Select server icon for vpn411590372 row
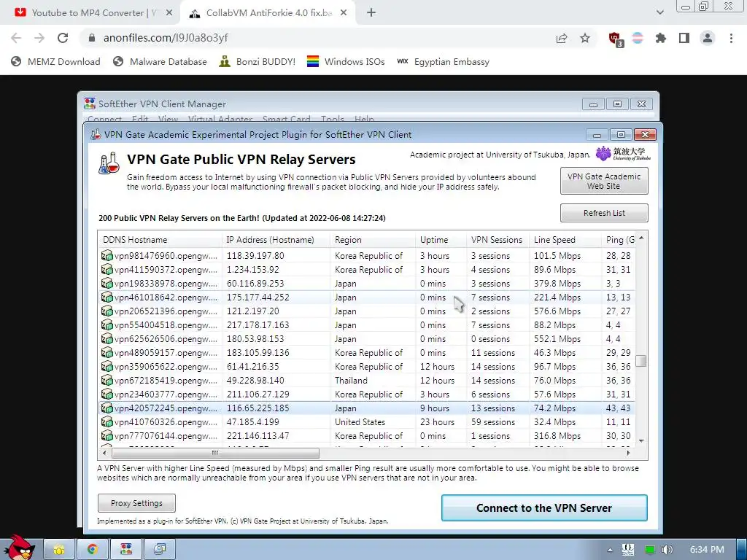Screen dimensions: 747x560 click(x=107, y=270)
